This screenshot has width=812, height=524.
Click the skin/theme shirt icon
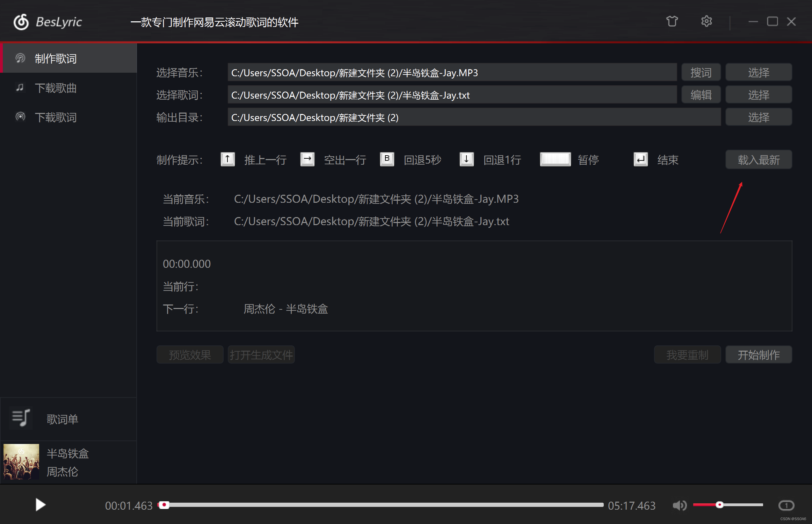point(672,22)
